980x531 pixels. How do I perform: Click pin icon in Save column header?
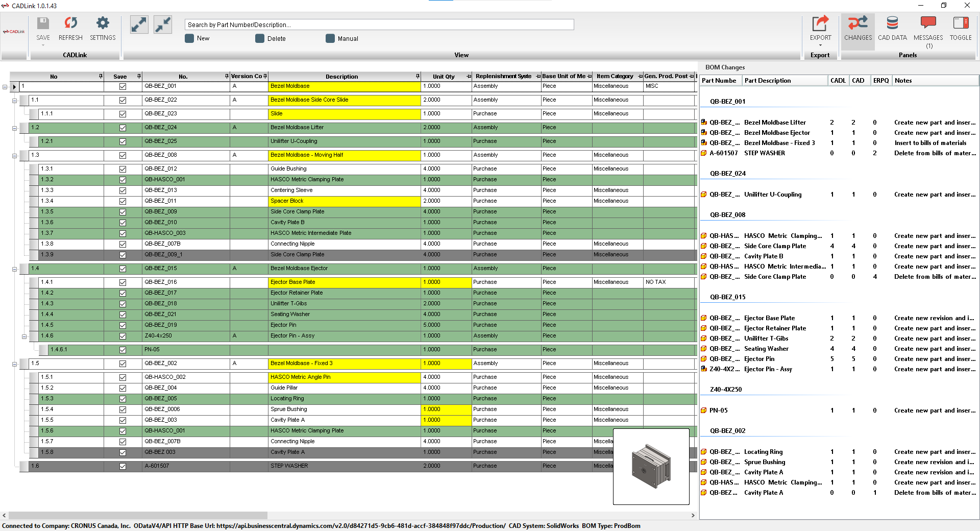click(x=139, y=76)
